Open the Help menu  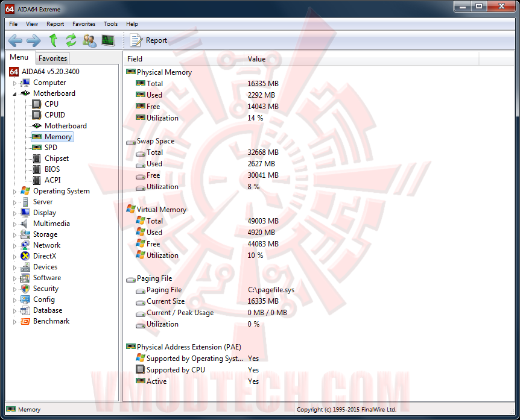click(132, 24)
